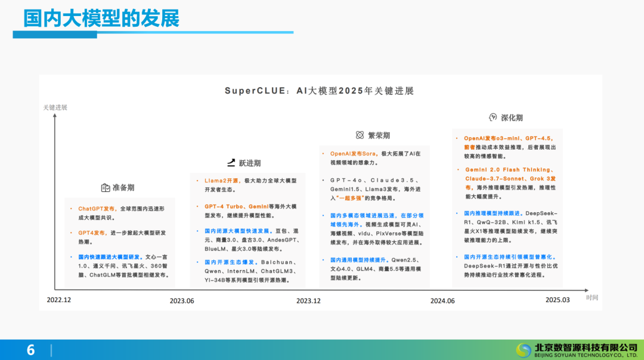Image resolution: width=644 pixels, height=360 pixels.
Task: Click the company logo swirl icon
Action: point(524,350)
